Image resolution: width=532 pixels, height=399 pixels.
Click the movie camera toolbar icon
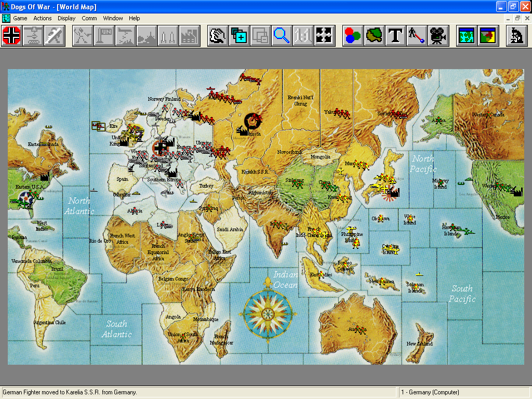438,36
